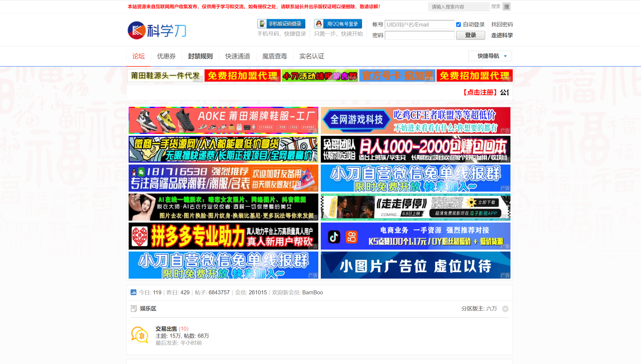Open the 实名认证 menu item
This screenshot has height=364, width=641.
click(312, 56)
